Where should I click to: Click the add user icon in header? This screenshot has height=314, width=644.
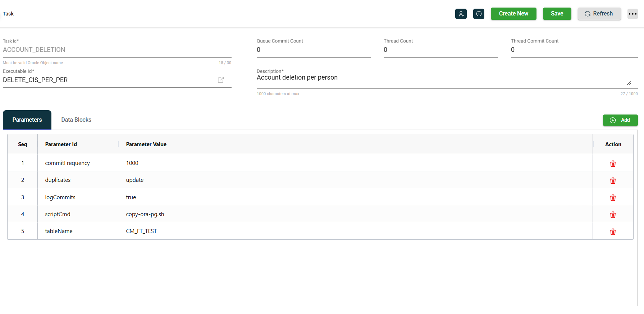461,14
